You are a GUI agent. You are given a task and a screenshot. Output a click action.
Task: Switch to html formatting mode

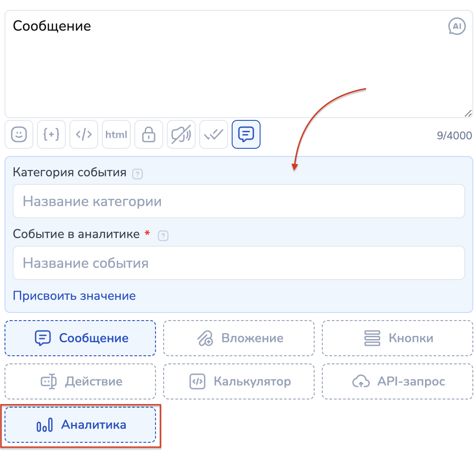click(x=116, y=134)
